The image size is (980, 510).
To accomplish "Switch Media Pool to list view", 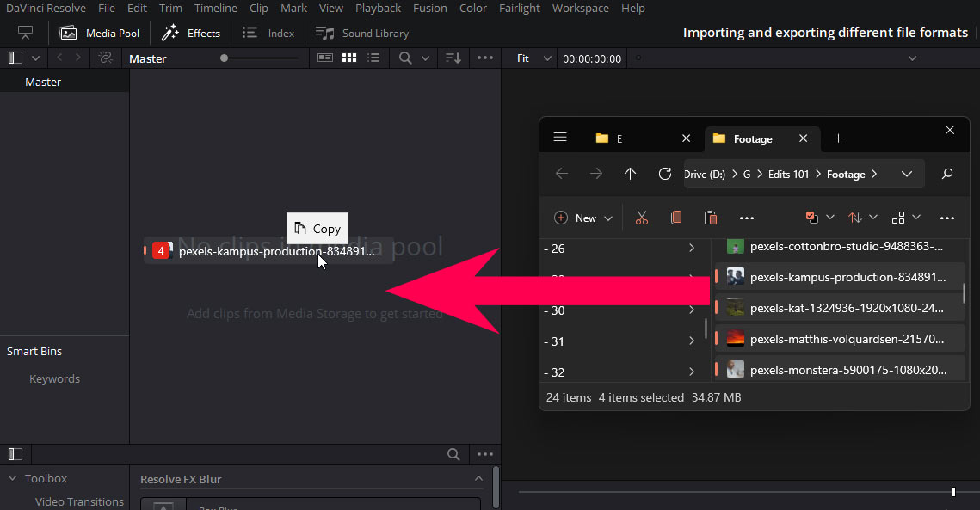I will tap(373, 58).
